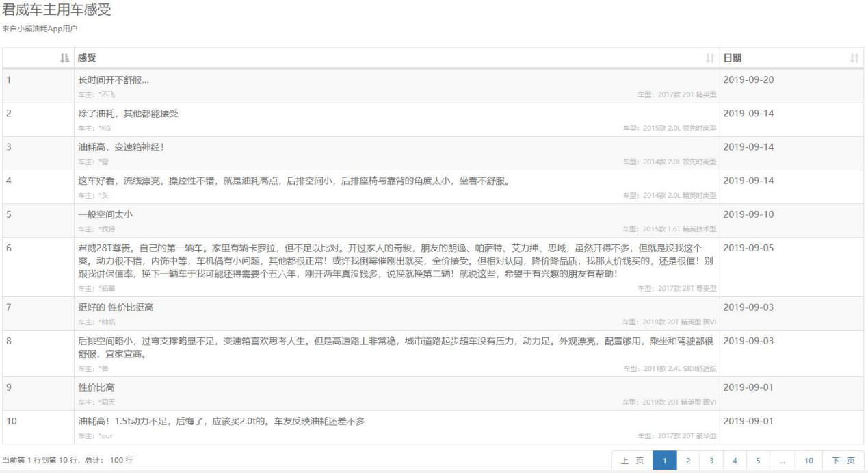
Task: Click the row 9 review "性价比高"
Action: [96, 387]
